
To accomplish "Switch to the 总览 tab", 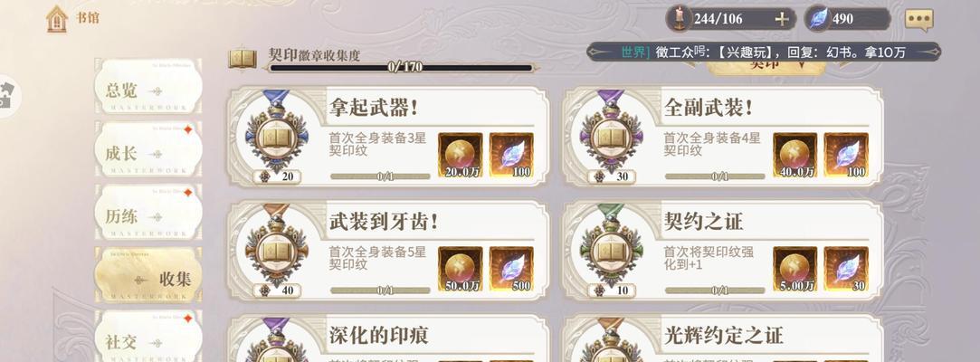I will point(148,87).
